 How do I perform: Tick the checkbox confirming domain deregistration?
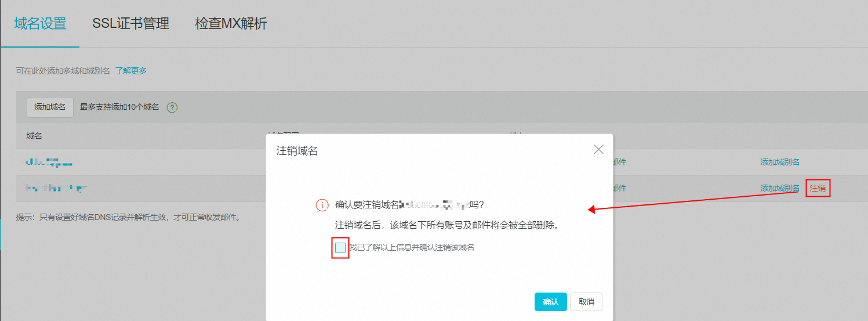pyautogui.click(x=340, y=248)
